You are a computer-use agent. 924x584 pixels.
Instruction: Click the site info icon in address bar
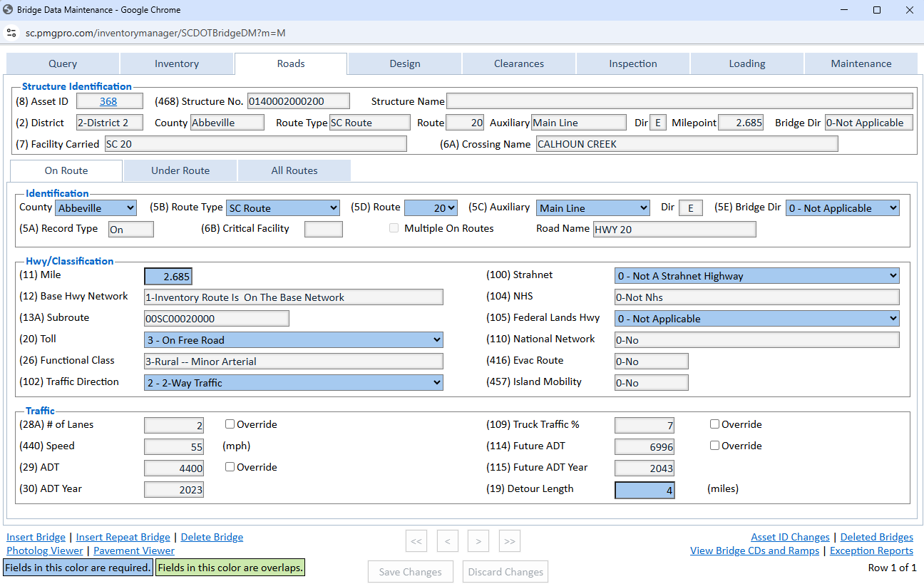[x=11, y=33]
